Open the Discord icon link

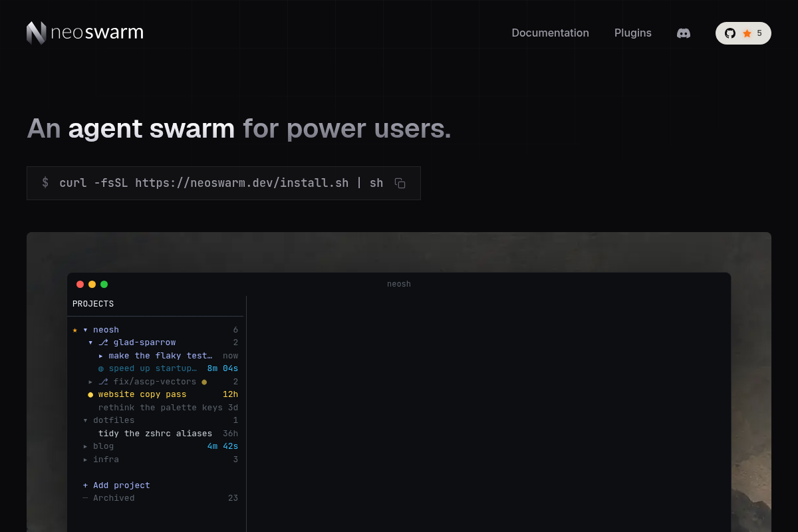click(x=684, y=33)
